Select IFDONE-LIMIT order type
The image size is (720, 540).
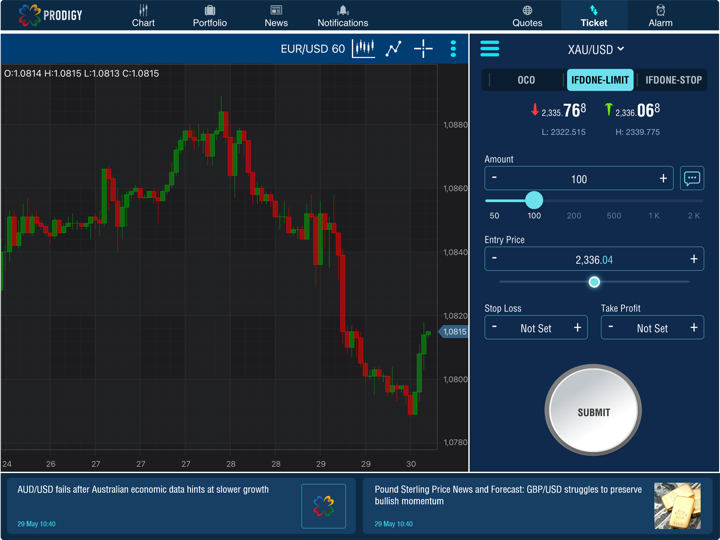coord(600,80)
